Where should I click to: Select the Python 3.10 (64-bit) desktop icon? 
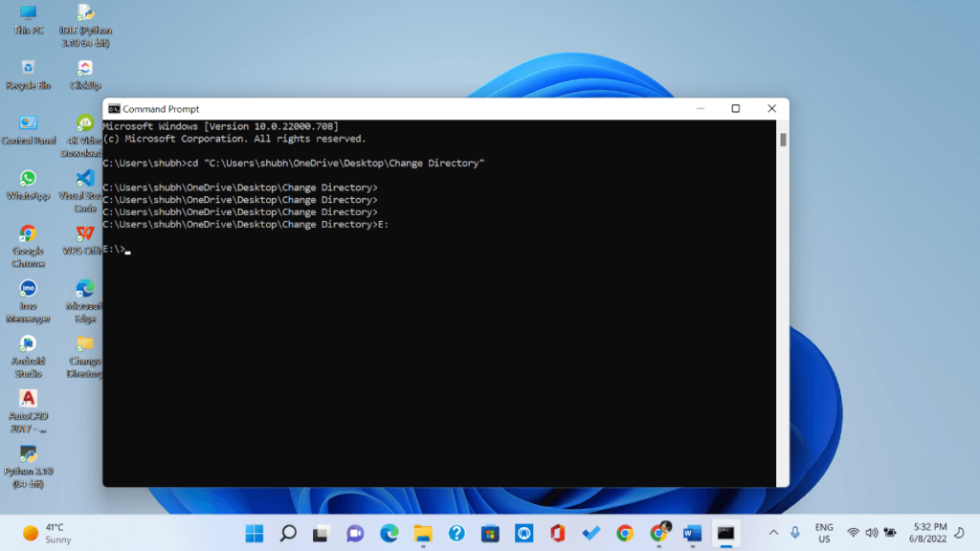tap(28, 466)
